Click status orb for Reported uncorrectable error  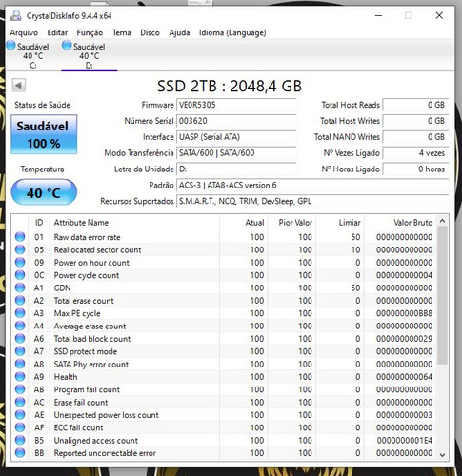pyautogui.click(x=20, y=453)
